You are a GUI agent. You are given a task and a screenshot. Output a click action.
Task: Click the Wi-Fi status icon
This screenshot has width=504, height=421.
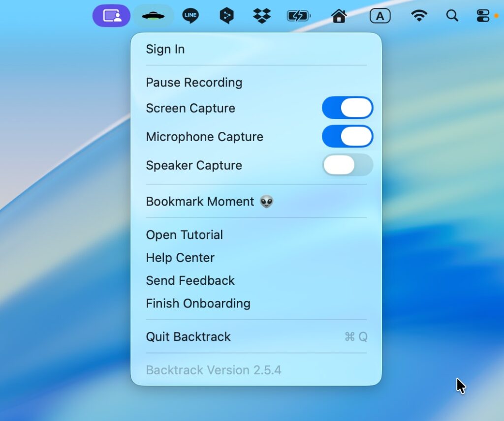coord(419,16)
